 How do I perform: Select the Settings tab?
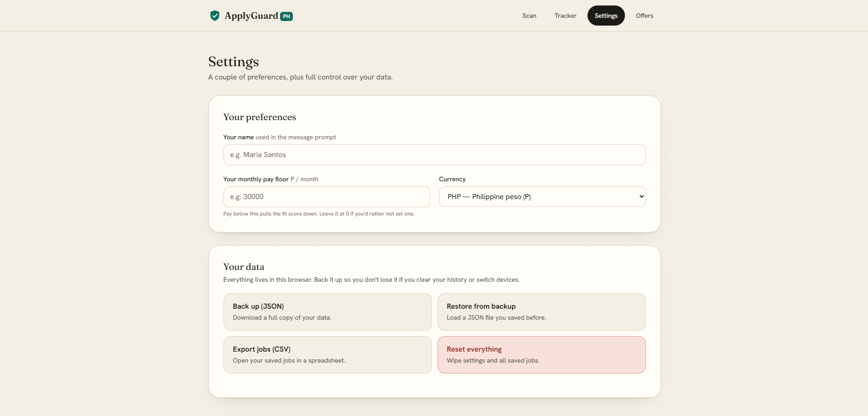coord(606,16)
